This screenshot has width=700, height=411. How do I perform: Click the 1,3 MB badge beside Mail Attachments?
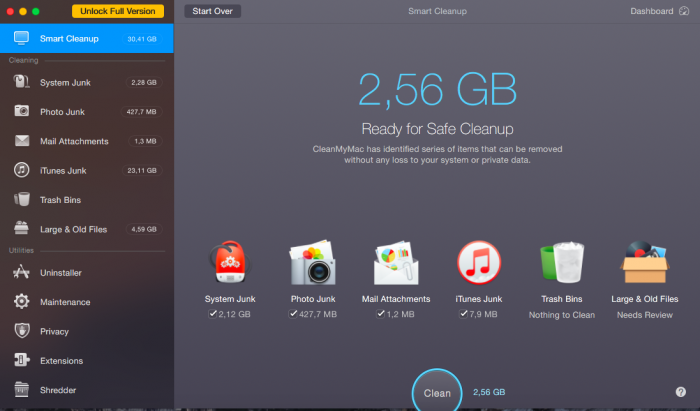click(x=146, y=141)
